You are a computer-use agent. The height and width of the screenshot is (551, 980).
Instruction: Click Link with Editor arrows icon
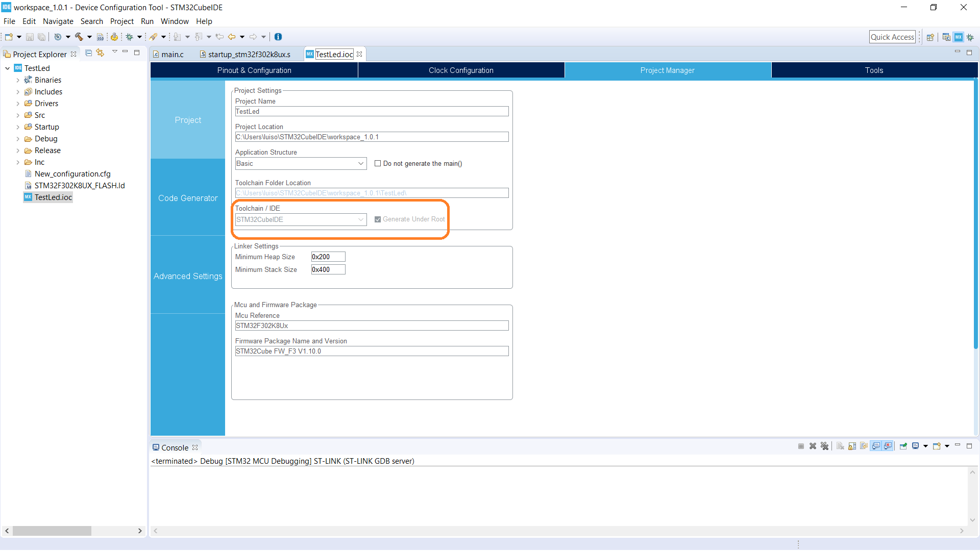(x=100, y=53)
